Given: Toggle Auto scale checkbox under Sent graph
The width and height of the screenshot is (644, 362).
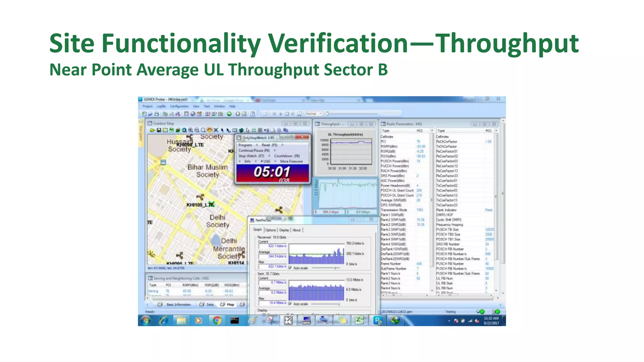Looking at the screenshot, I should 290,304.
